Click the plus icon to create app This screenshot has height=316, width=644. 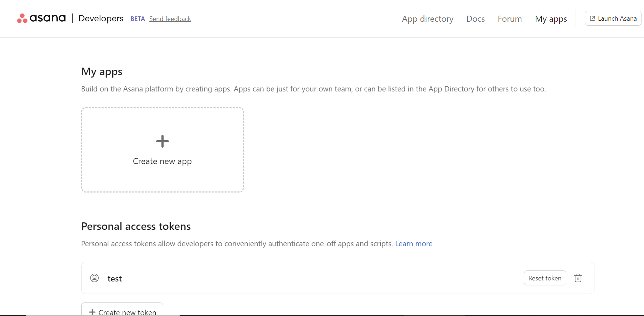[x=163, y=141]
